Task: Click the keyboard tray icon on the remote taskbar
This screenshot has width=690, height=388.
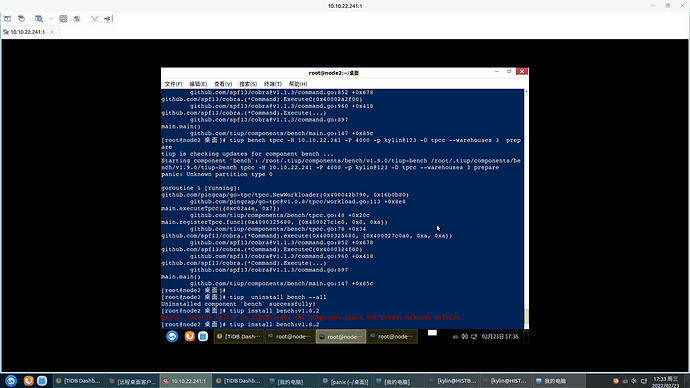Action: click(455, 337)
